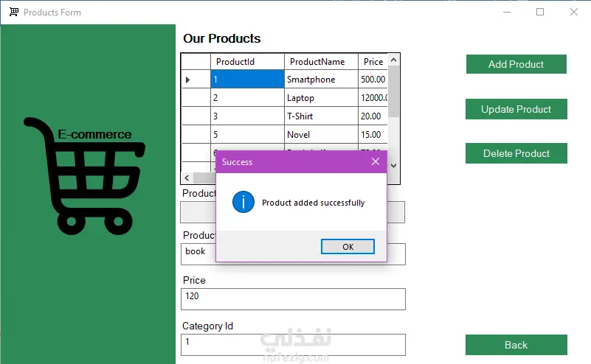Select the row pointer arrow for first row
Image resolution: width=591 pixels, height=364 pixels.
(x=188, y=80)
